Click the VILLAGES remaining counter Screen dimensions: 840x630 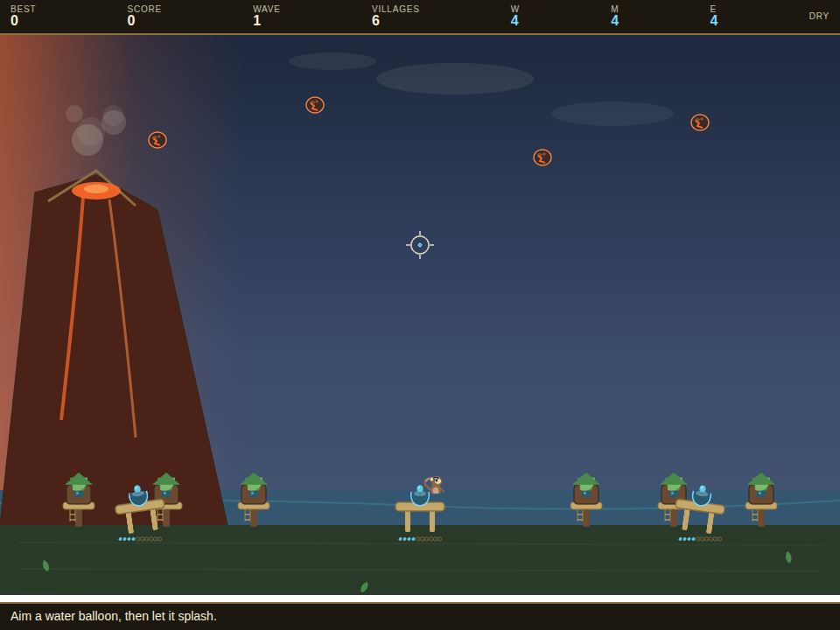395,16
